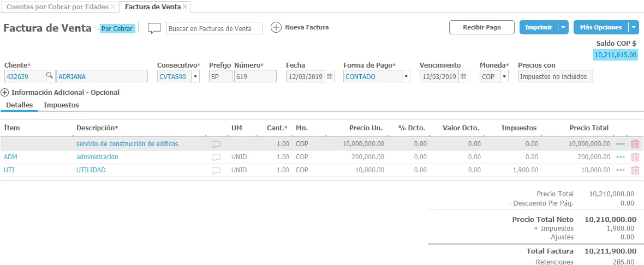Screen dimensions: 644x265
Task: Open the Vencimiento calendar picker icon
Action: click(463, 77)
